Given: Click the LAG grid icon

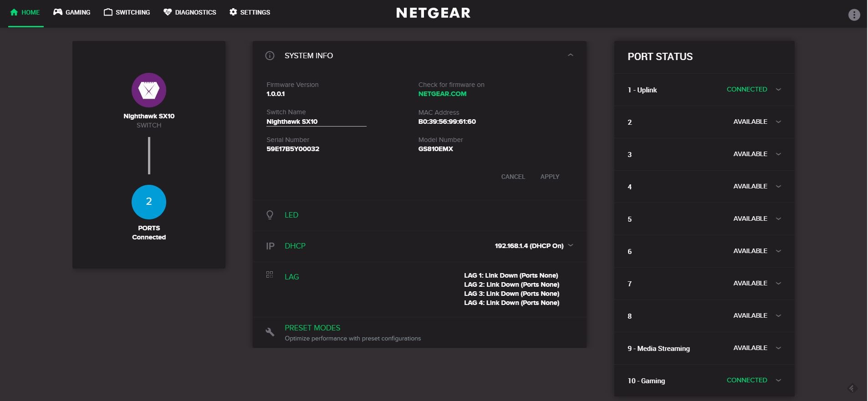Looking at the screenshot, I should [270, 274].
